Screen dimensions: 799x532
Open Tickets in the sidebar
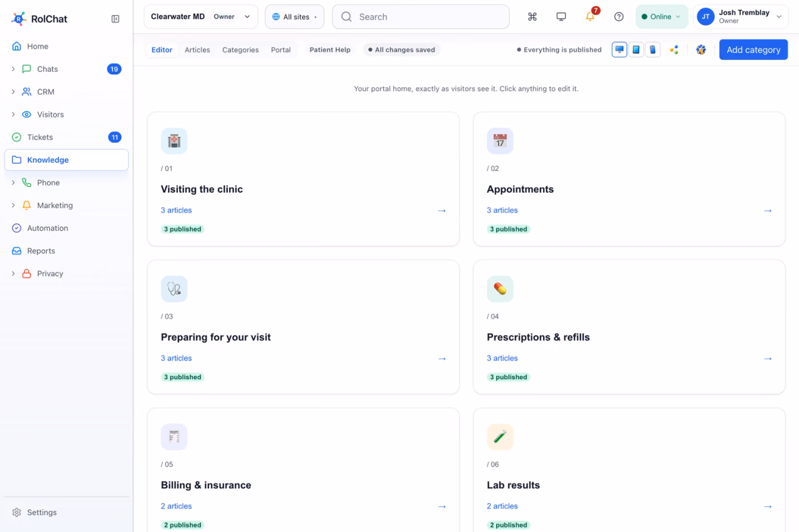click(67, 137)
